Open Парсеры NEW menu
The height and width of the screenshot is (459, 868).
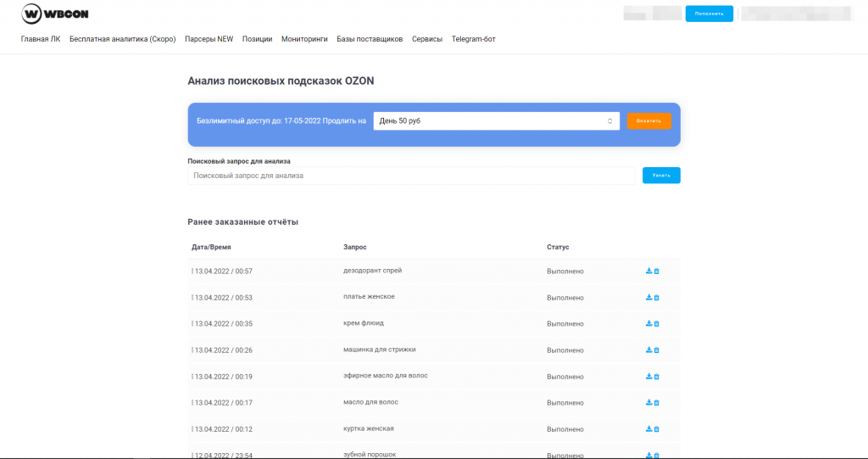(209, 39)
